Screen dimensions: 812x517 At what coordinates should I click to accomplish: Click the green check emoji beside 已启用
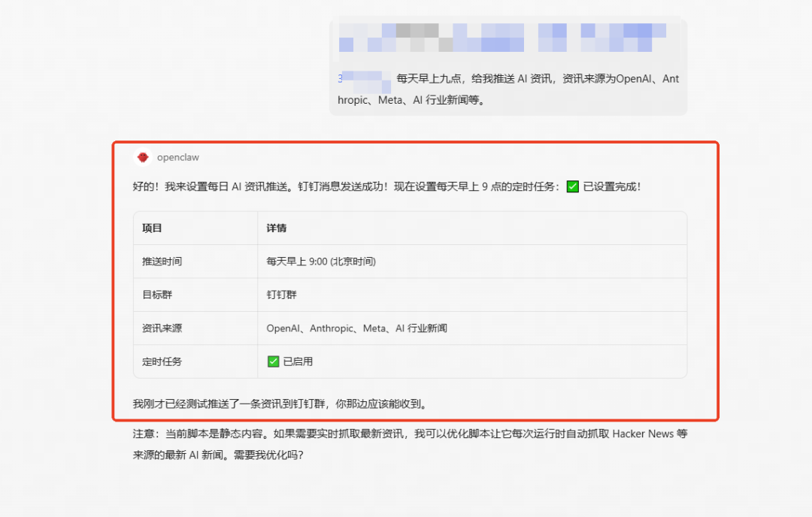pyautogui.click(x=273, y=361)
